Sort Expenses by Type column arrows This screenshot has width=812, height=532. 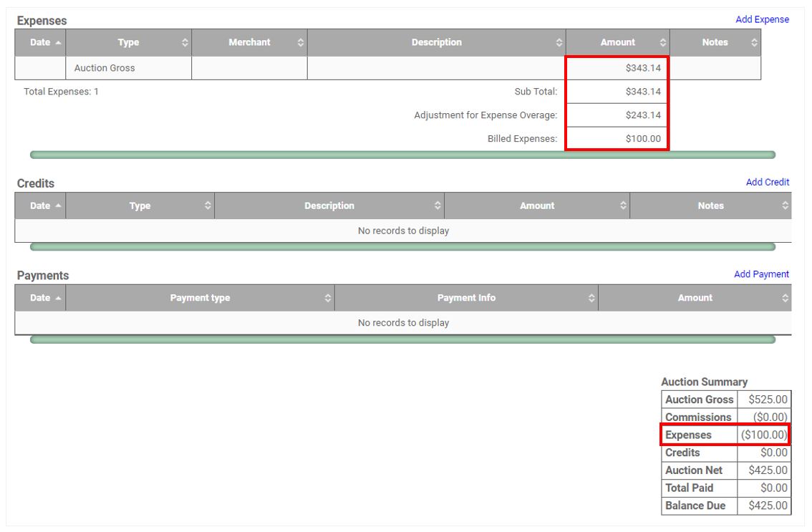point(185,42)
